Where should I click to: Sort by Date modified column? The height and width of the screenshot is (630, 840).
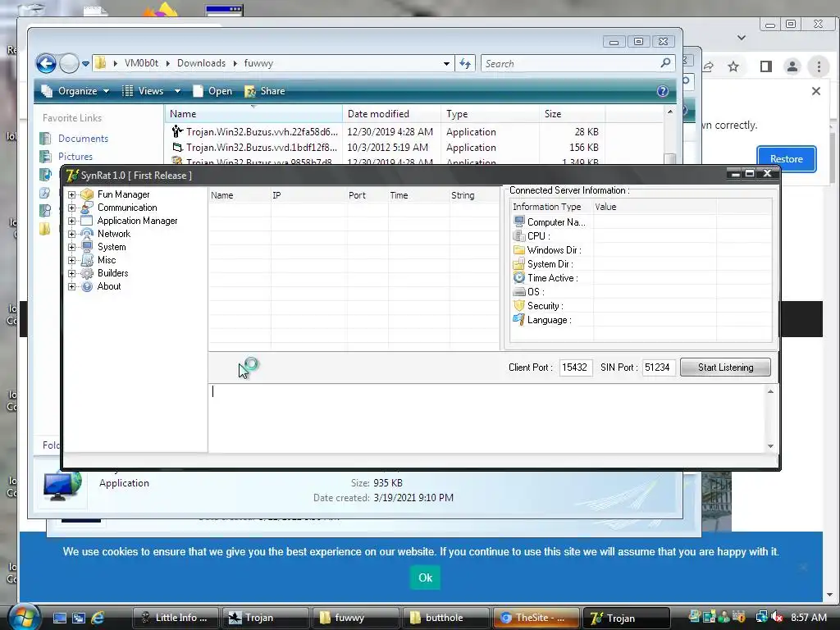[391, 114]
